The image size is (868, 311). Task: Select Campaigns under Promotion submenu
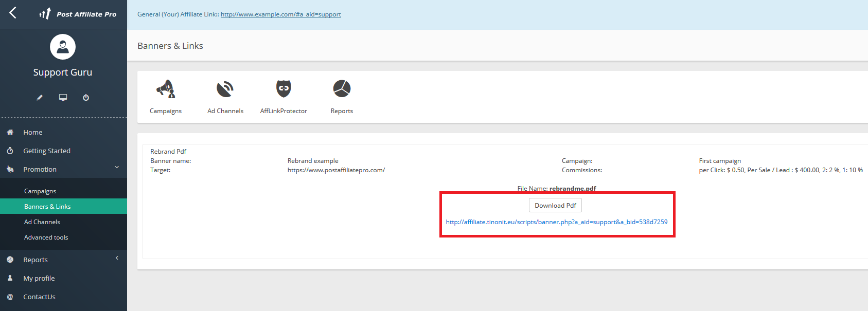pyautogui.click(x=40, y=191)
